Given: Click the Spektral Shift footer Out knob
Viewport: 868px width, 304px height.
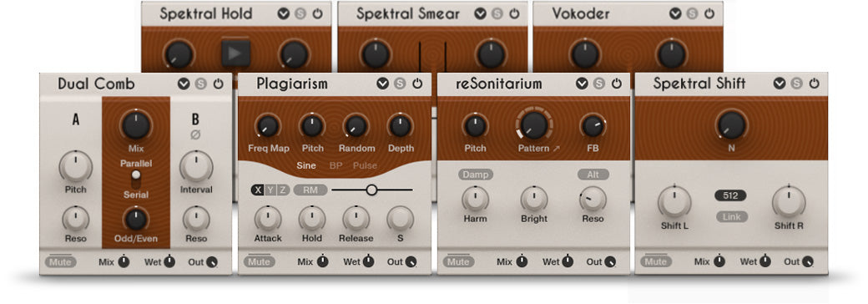Looking at the screenshot, I should tap(808, 262).
